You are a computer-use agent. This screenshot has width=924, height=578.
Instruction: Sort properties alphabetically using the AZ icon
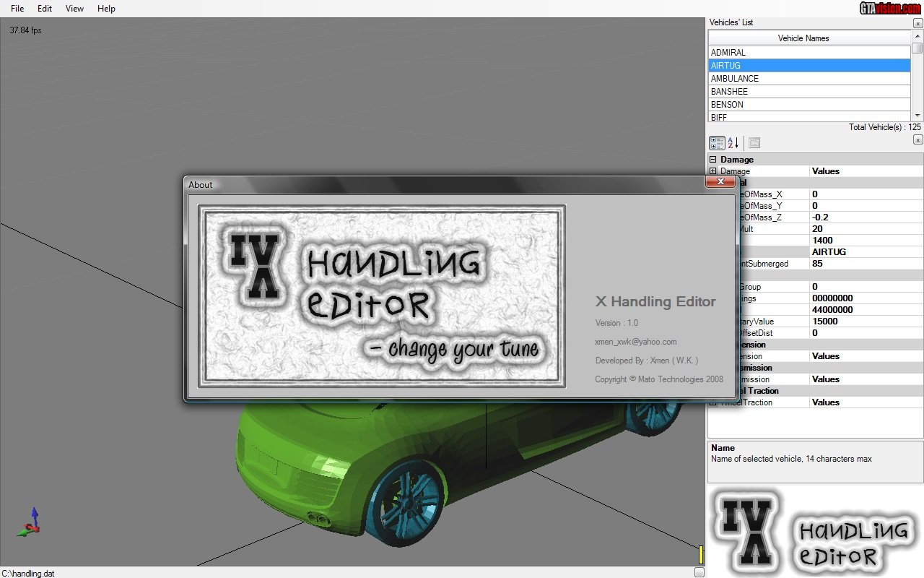click(x=732, y=142)
